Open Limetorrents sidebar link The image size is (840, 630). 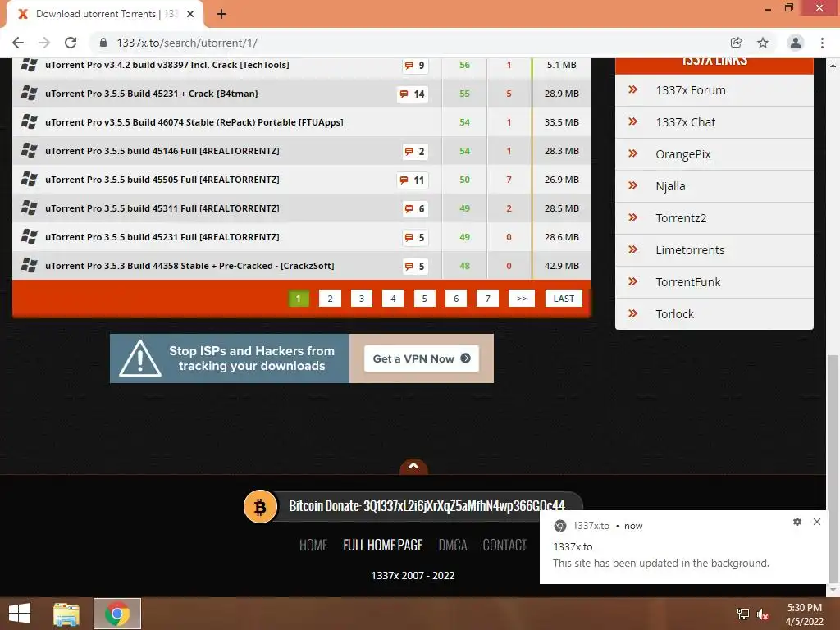pos(690,250)
